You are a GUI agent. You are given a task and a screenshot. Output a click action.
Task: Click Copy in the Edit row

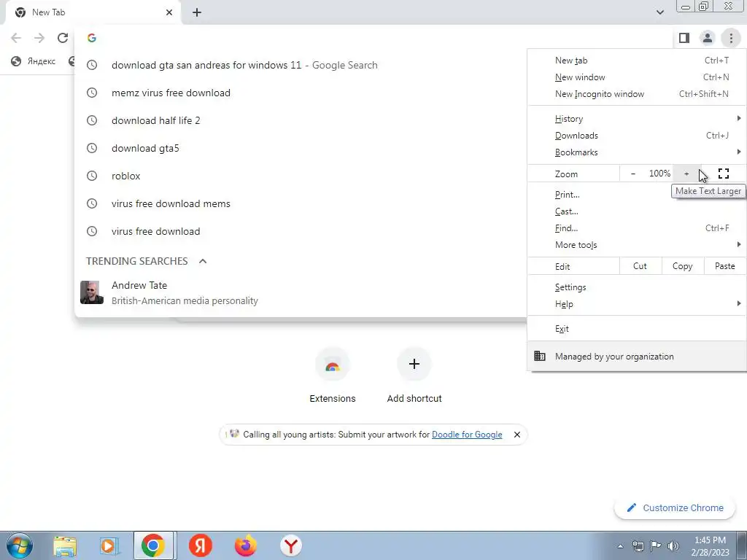click(682, 266)
